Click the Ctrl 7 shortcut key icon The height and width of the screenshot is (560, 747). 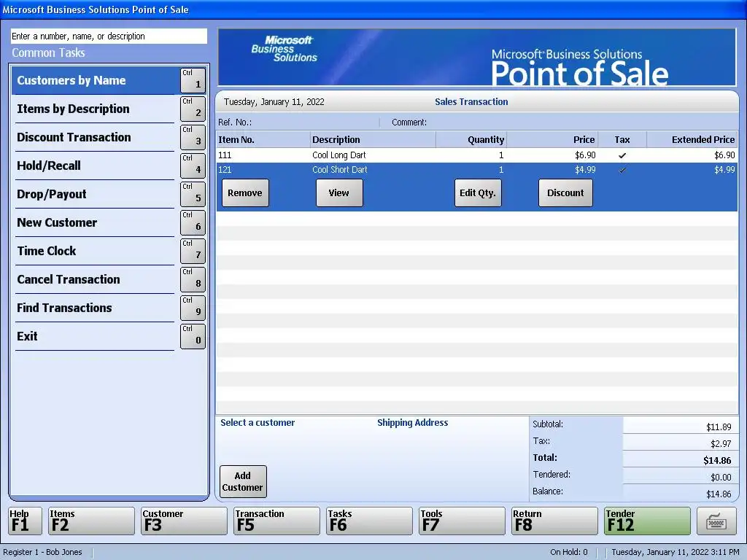[x=193, y=251]
